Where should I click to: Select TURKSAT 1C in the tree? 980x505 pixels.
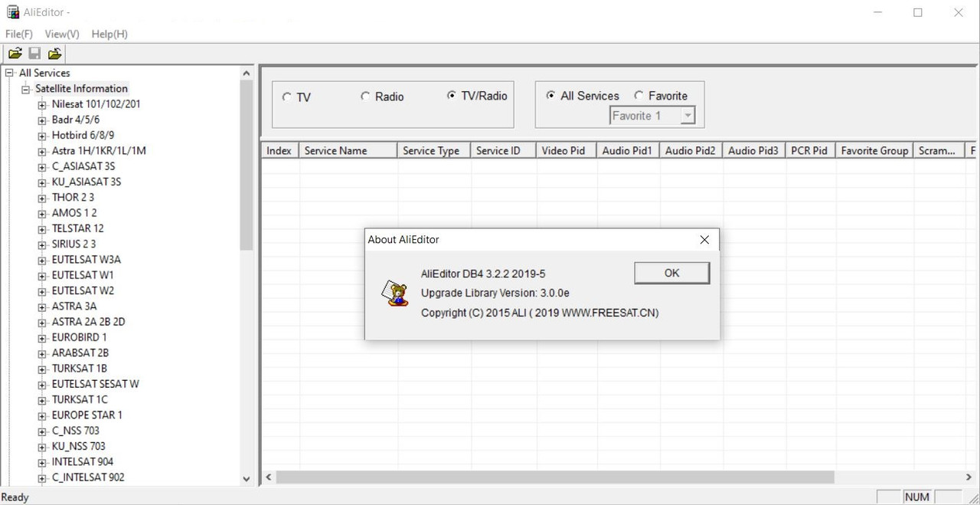[80, 400]
